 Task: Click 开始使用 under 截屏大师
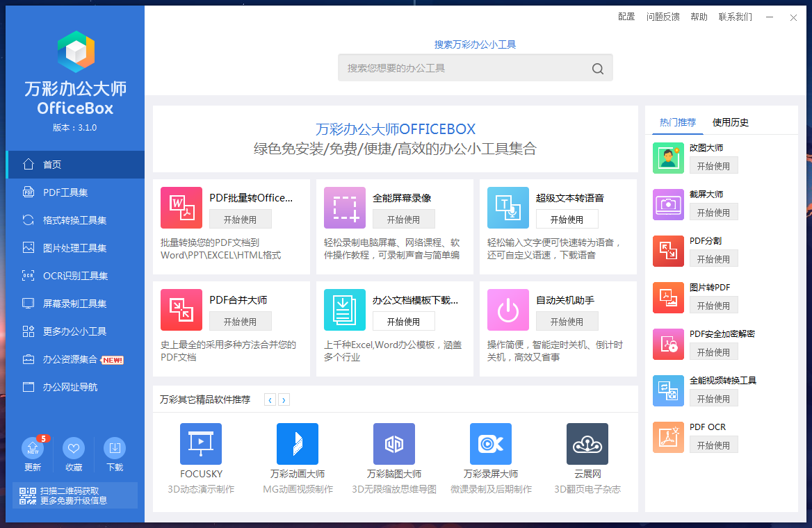tap(713, 213)
